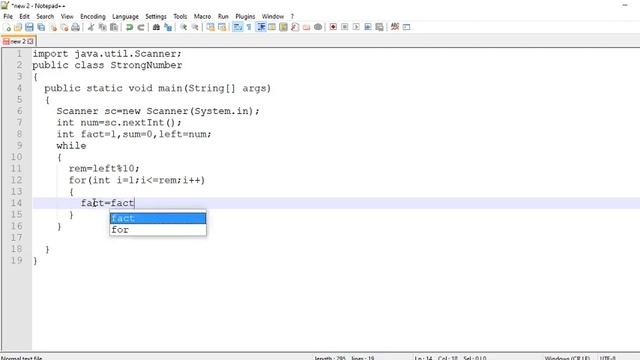Screen dimensions: 640x360
Task: Open the Settings menu
Action: tap(156, 16)
